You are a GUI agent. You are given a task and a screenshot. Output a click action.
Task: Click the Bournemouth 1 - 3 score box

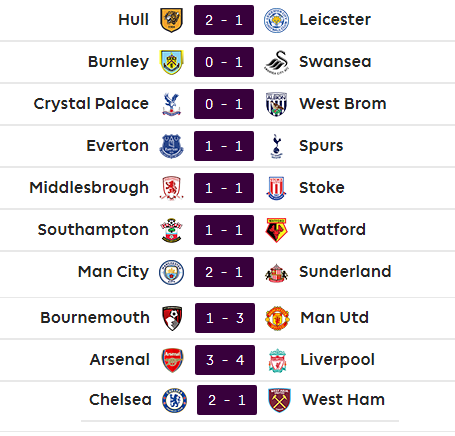tap(225, 318)
